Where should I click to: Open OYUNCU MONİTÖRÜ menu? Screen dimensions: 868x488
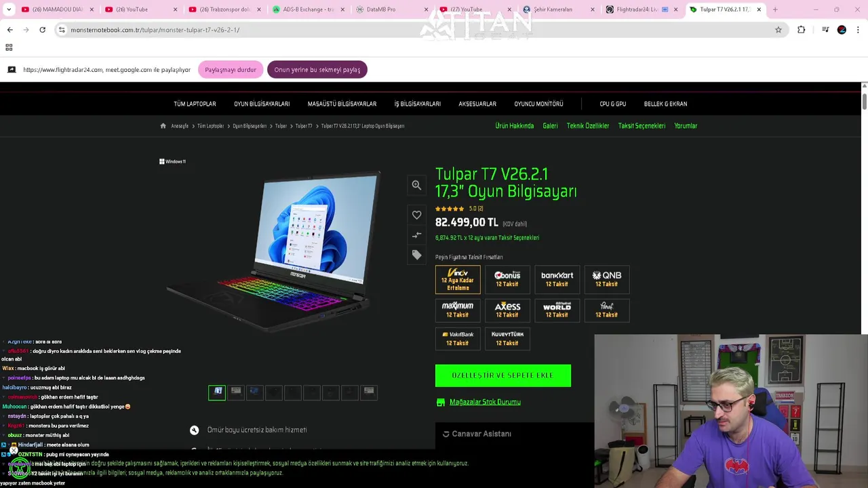coord(538,104)
